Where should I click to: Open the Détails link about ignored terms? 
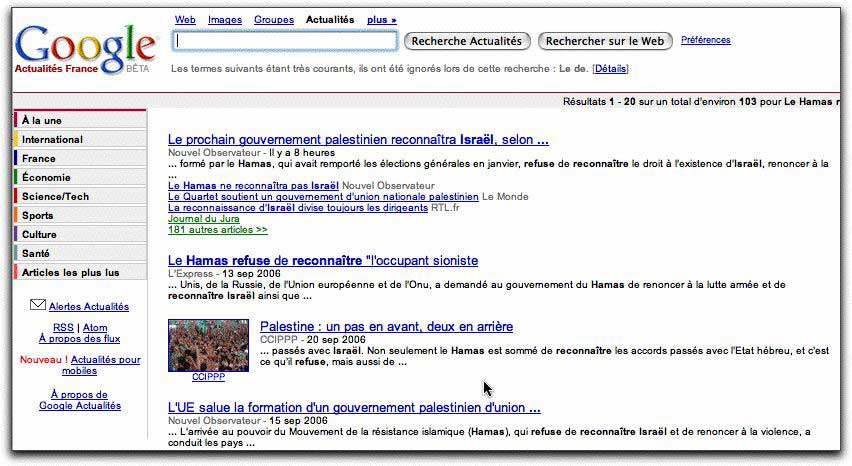click(x=610, y=68)
